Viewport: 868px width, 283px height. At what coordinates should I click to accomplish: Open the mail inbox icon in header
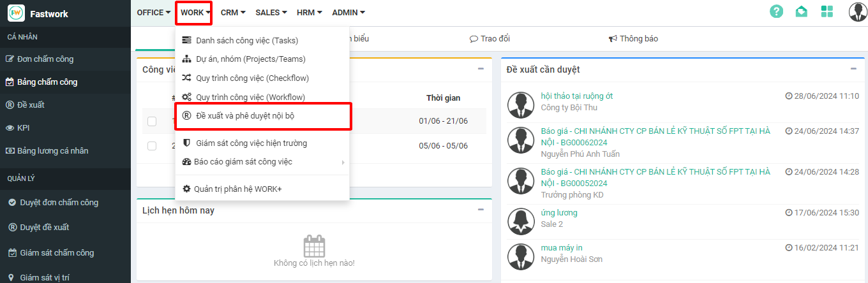point(802,11)
